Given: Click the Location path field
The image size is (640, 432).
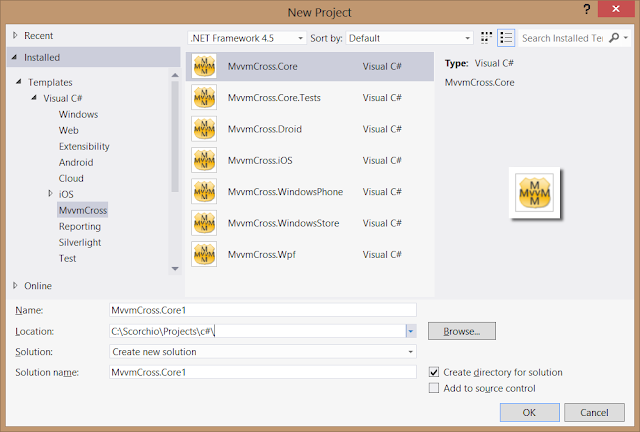Looking at the screenshot, I should coord(258,331).
